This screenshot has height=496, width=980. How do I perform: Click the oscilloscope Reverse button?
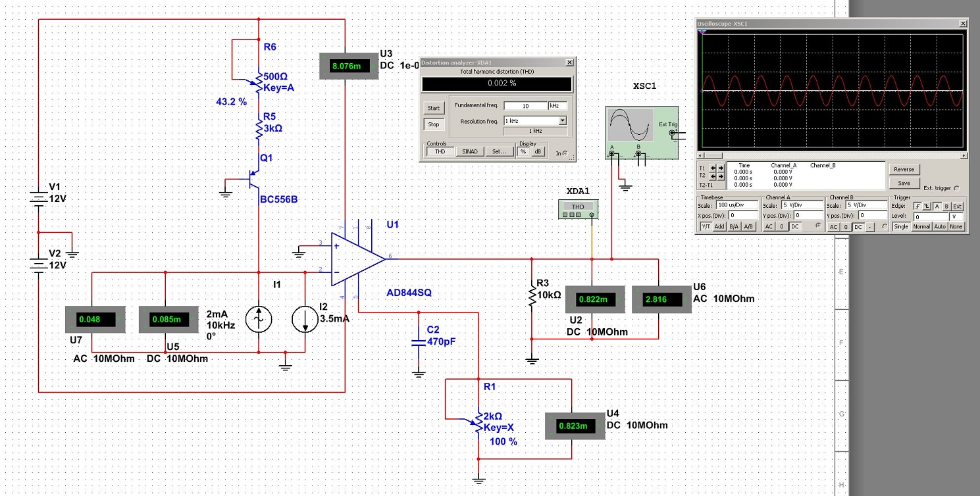point(904,169)
